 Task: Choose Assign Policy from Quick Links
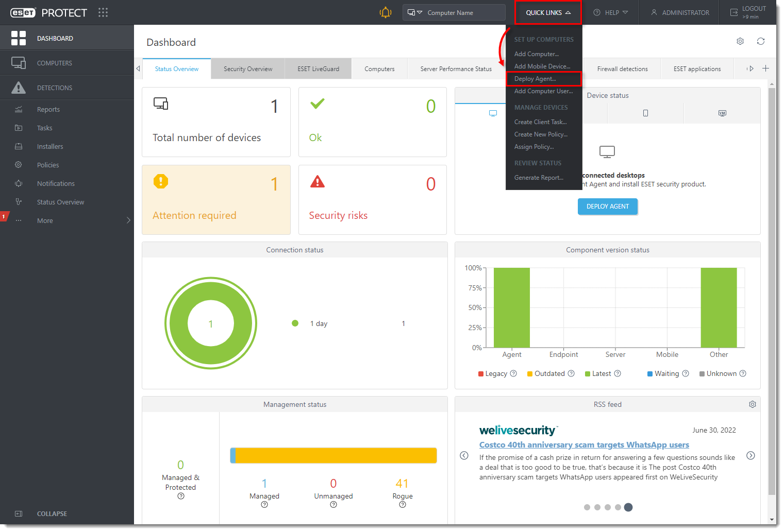534,147
